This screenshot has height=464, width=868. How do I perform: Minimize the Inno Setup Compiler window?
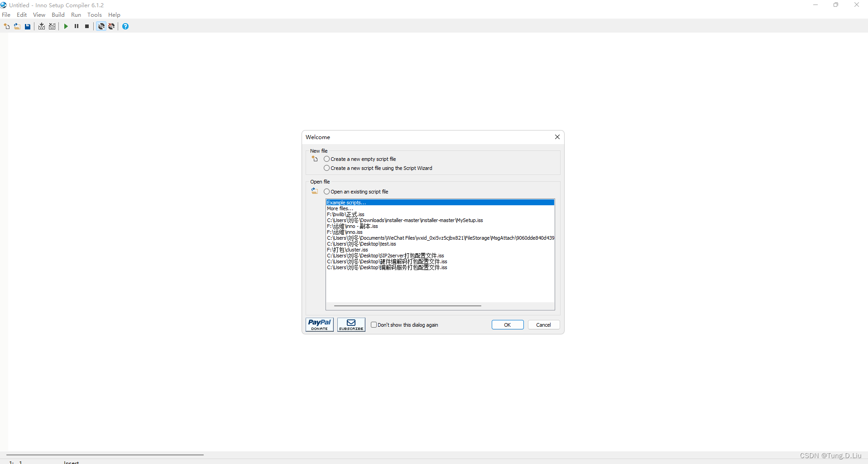click(x=815, y=5)
